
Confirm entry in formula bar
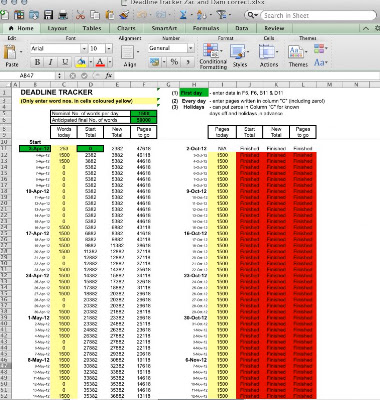(84, 76)
